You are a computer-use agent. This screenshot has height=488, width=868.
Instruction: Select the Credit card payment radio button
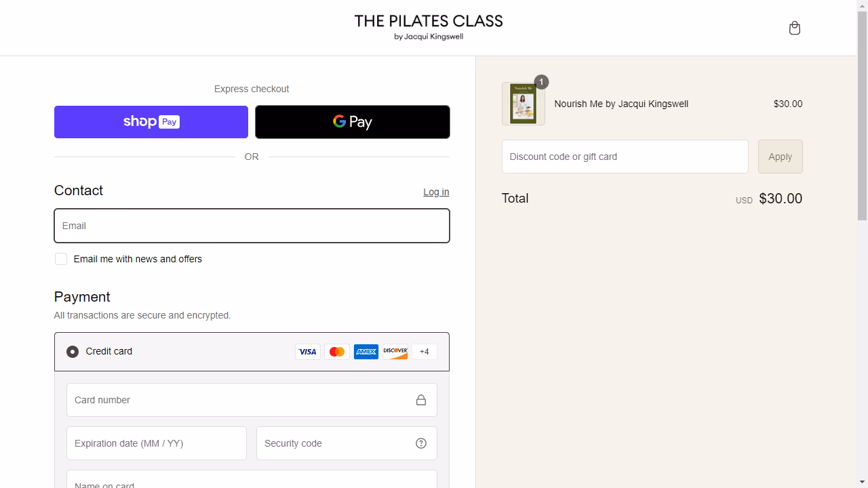coord(73,351)
